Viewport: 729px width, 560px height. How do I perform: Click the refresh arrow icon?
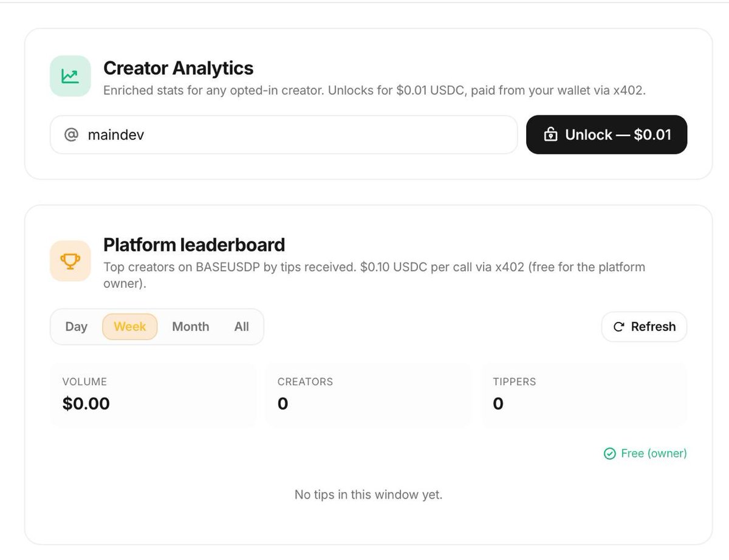pyautogui.click(x=618, y=327)
